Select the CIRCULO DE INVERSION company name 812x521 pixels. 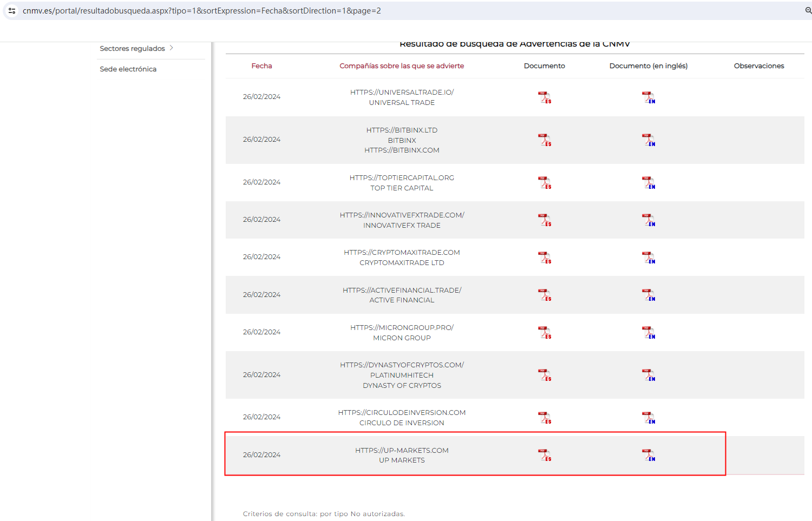[x=402, y=423]
